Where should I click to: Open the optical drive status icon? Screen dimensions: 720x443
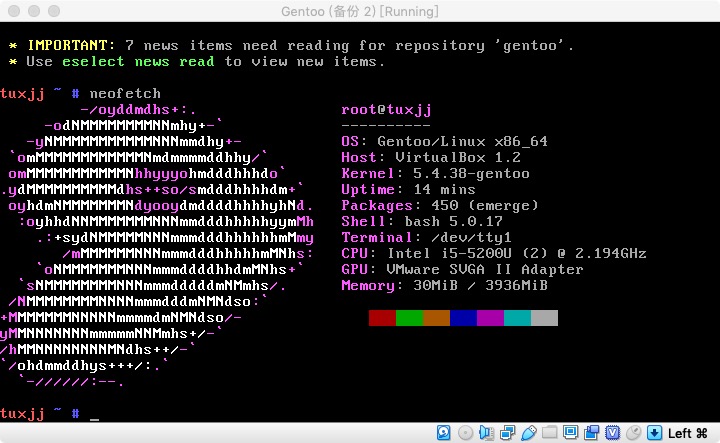click(465, 433)
